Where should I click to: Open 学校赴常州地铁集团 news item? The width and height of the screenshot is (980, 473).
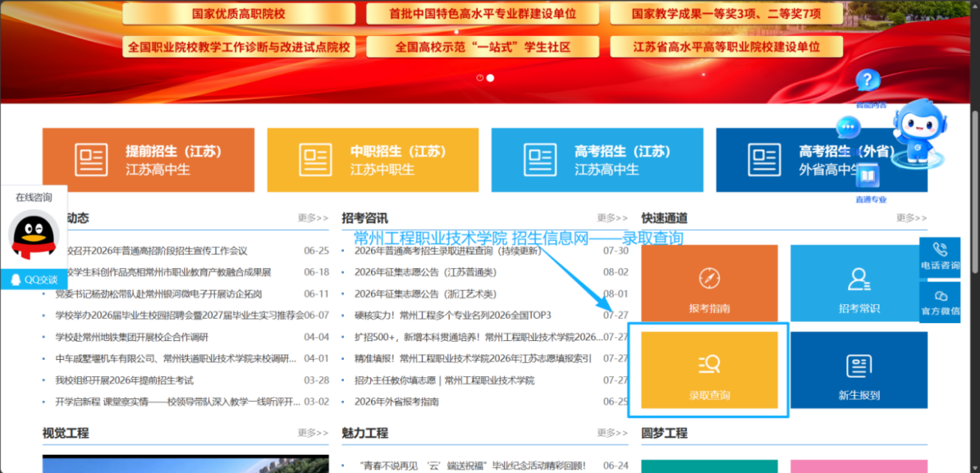[x=132, y=337]
